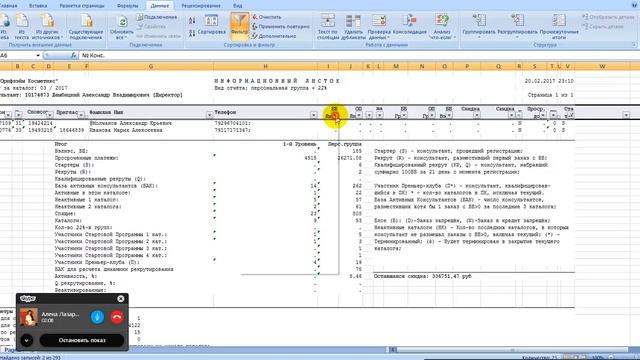Switch to 'Рецензирование' tab
Image resolution: width=640 pixels, height=360 pixels.
(201, 6)
